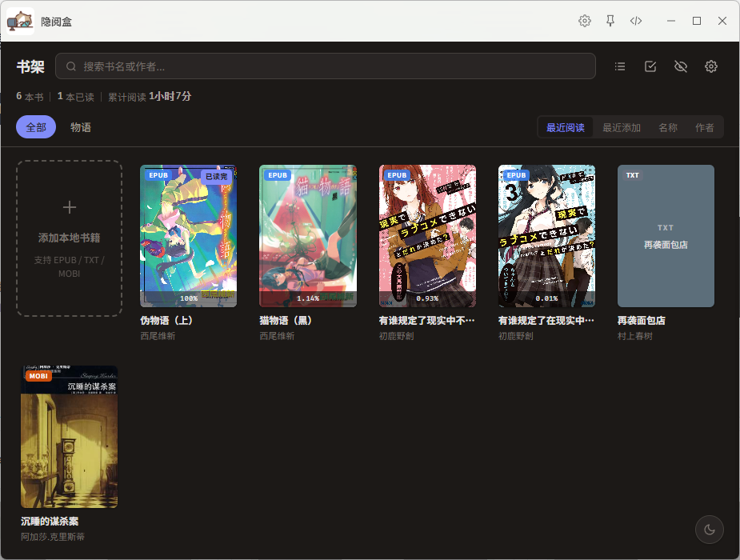Open 伪物语（上） book cover

(188, 236)
